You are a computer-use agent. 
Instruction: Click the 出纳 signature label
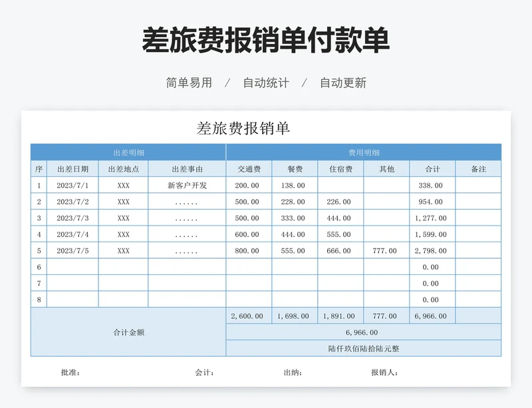(x=293, y=372)
